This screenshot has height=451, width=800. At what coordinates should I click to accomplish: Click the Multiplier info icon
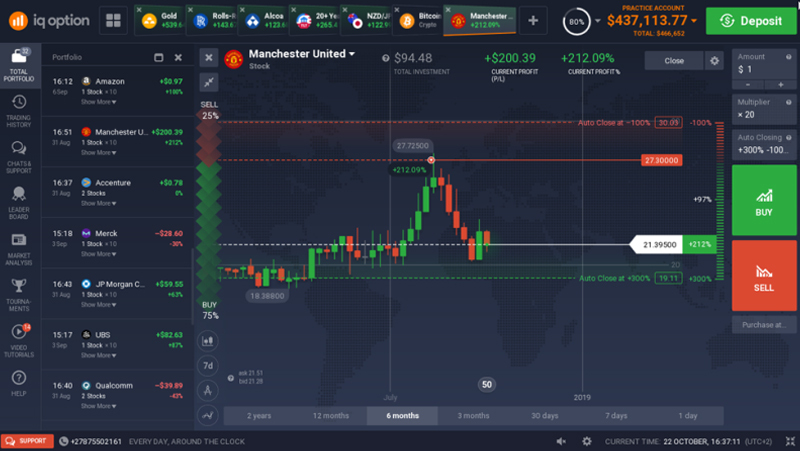[788, 102]
